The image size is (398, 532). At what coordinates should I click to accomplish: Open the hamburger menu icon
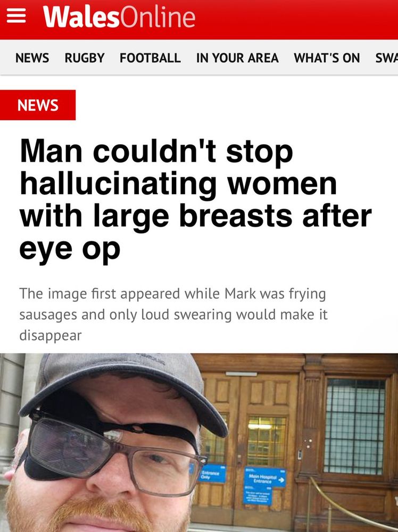pos(16,16)
